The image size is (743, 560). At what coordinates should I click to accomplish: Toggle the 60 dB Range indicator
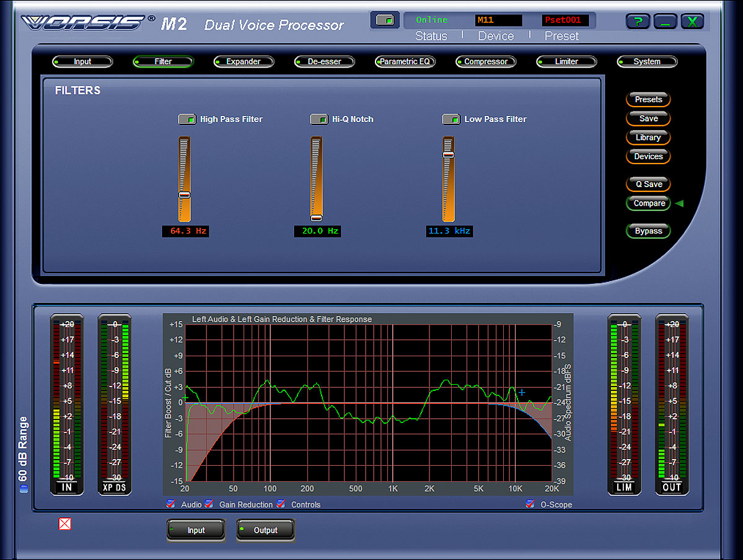tap(23, 489)
